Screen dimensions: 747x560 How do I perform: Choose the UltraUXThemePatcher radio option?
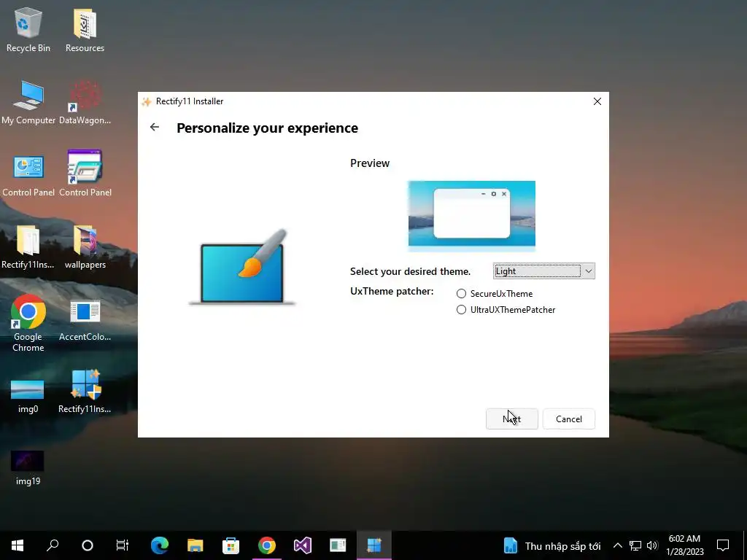(x=506, y=310)
